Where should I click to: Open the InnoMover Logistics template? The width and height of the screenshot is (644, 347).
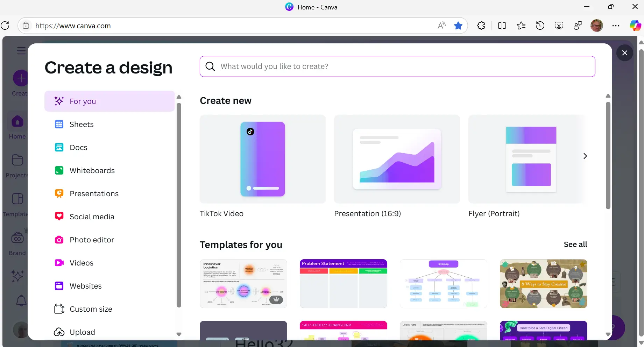243,284
